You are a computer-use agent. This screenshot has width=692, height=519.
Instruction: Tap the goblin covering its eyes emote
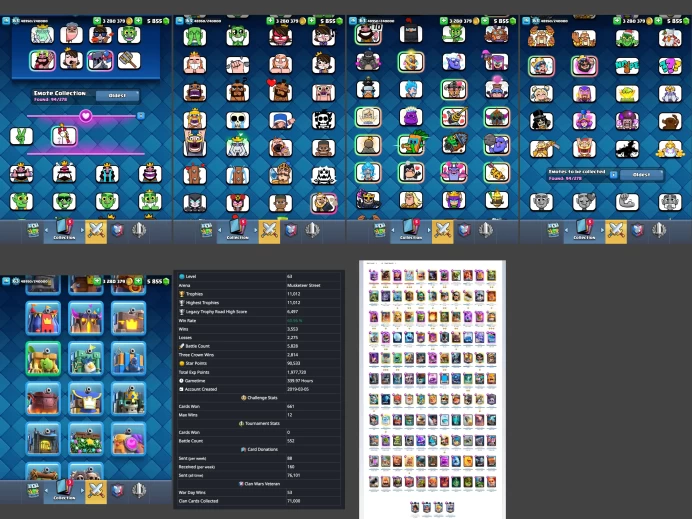(195, 37)
